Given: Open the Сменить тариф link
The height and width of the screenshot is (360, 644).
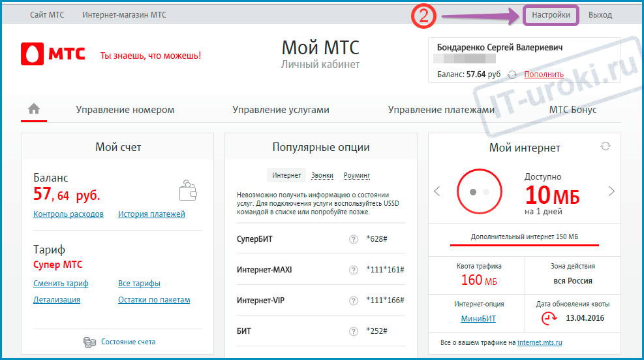Looking at the screenshot, I should [x=61, y=284].
